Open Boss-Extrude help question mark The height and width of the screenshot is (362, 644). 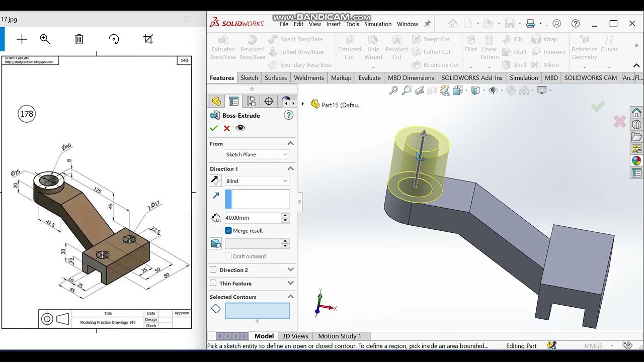pyautogui.click(x=288, y=115)
